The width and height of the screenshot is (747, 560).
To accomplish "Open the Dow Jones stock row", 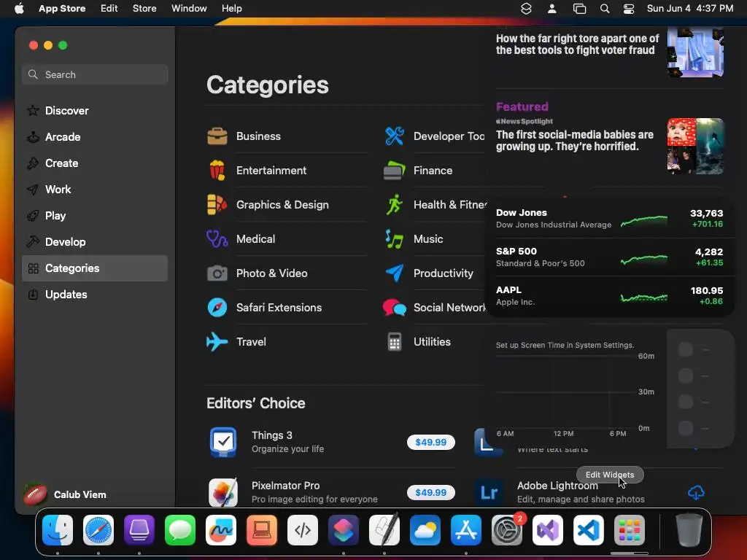I will pyautogui.click(x=610, y=219).
